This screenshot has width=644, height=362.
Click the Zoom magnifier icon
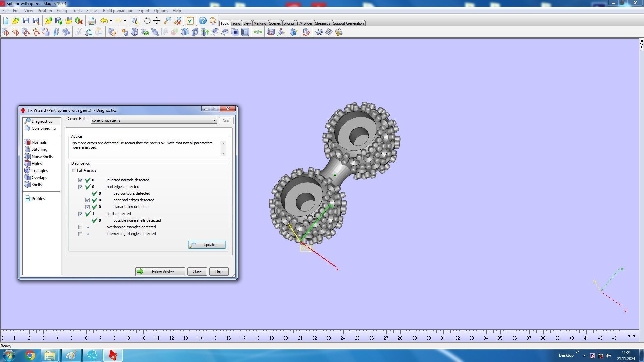pos(167,21)
